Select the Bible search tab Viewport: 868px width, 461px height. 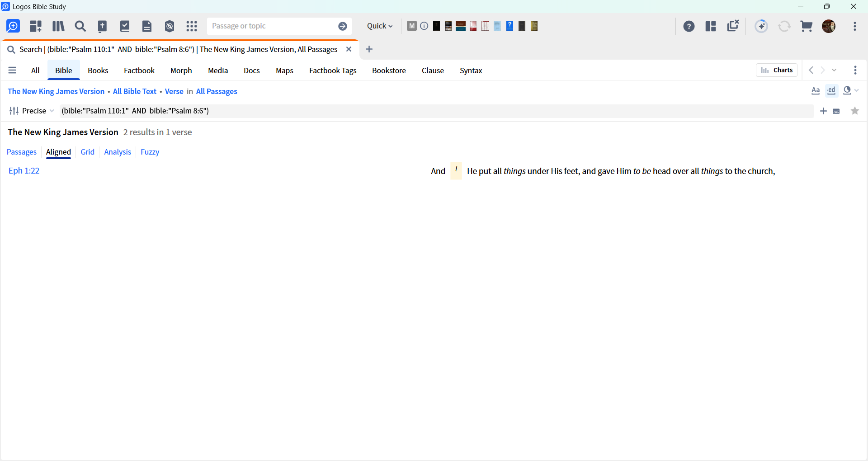[64, 71]
